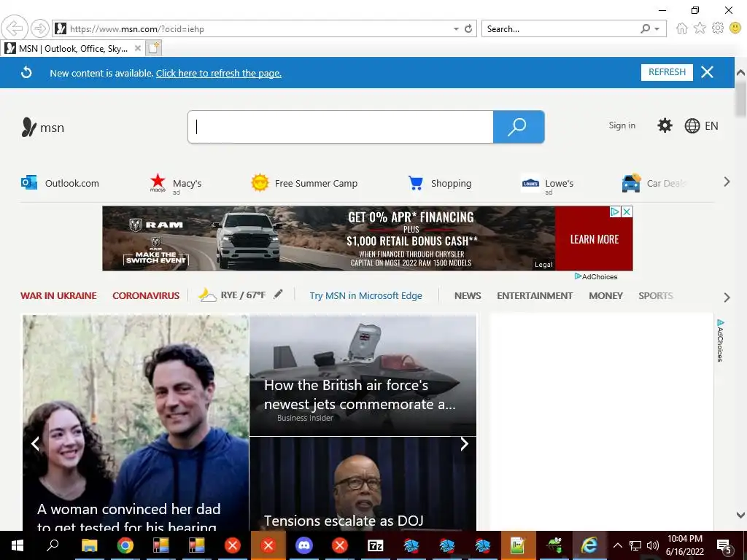Click the blue MSN search button

519,127
